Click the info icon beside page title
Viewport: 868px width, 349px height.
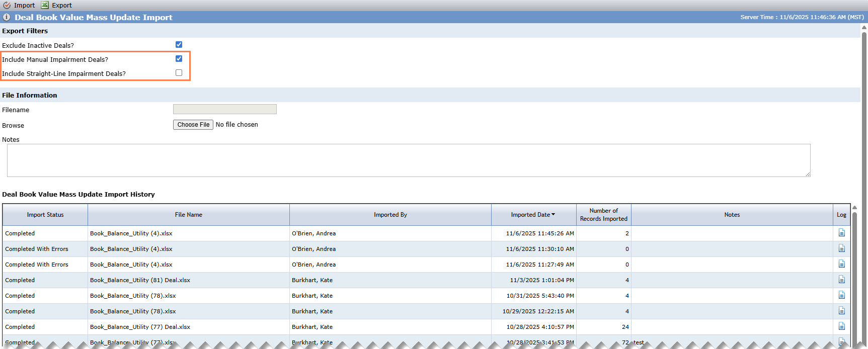[7, 17]
